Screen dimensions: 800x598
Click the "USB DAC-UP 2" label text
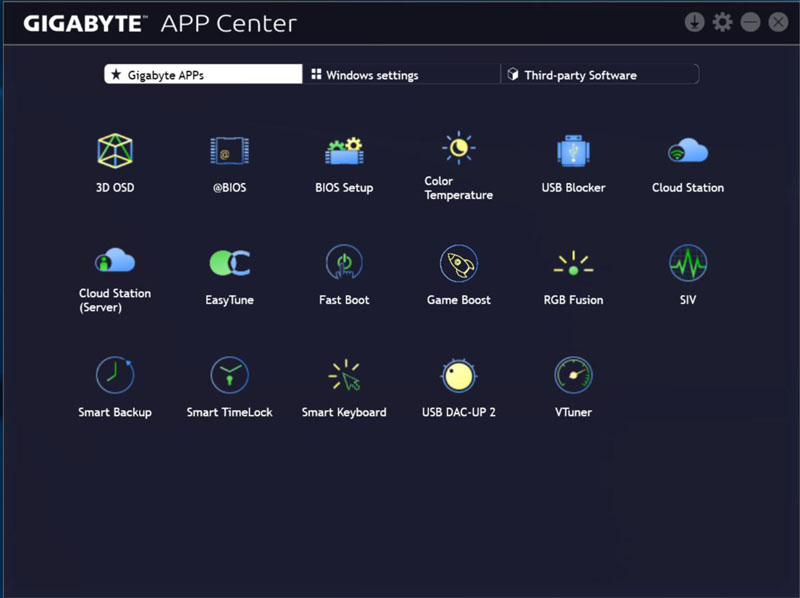coord(459,412)
